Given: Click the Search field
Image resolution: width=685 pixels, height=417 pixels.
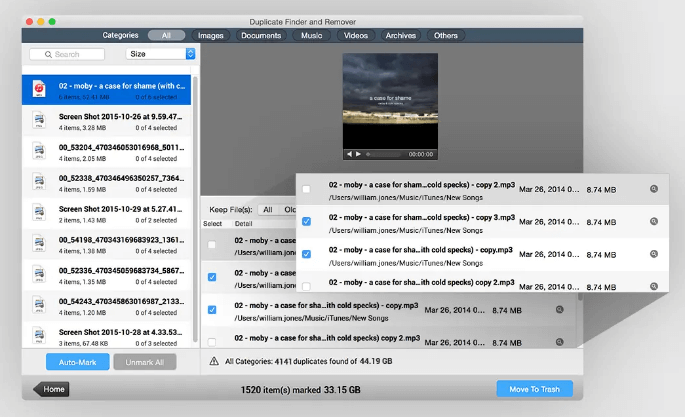Looking at the screenshot, I should pyautogui.click(x=67, y=54).
